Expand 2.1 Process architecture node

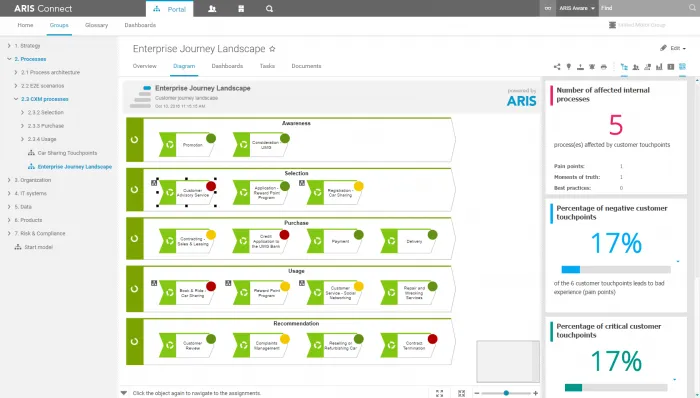click(x=16, y=72)
